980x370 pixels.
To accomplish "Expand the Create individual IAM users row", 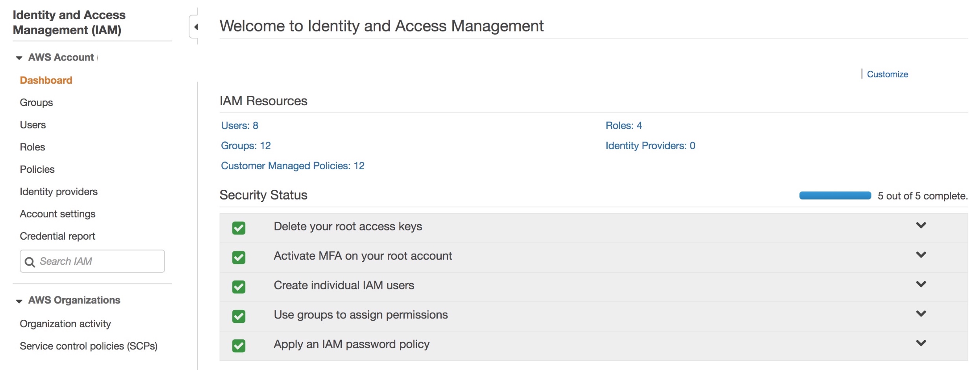I will [921, 284].
